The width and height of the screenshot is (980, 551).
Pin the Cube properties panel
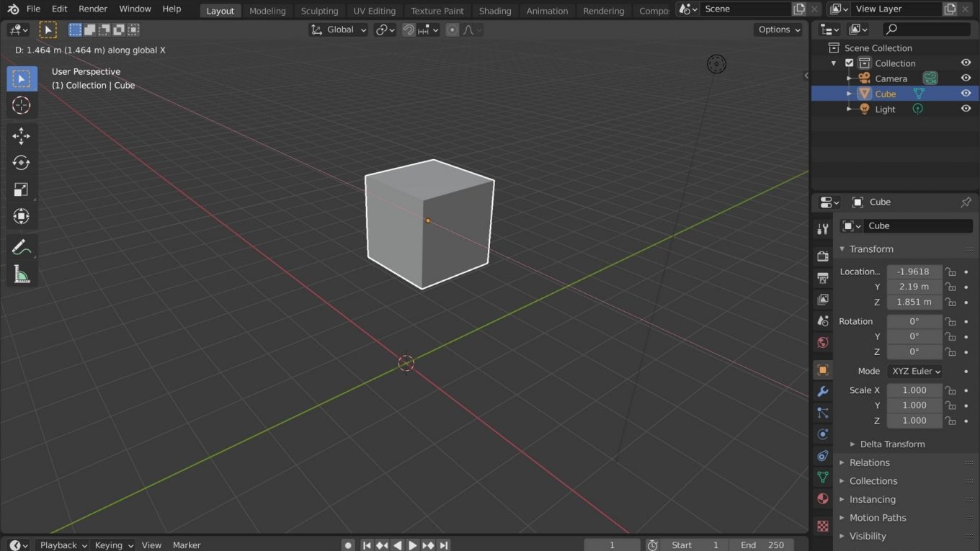(966, 202)
